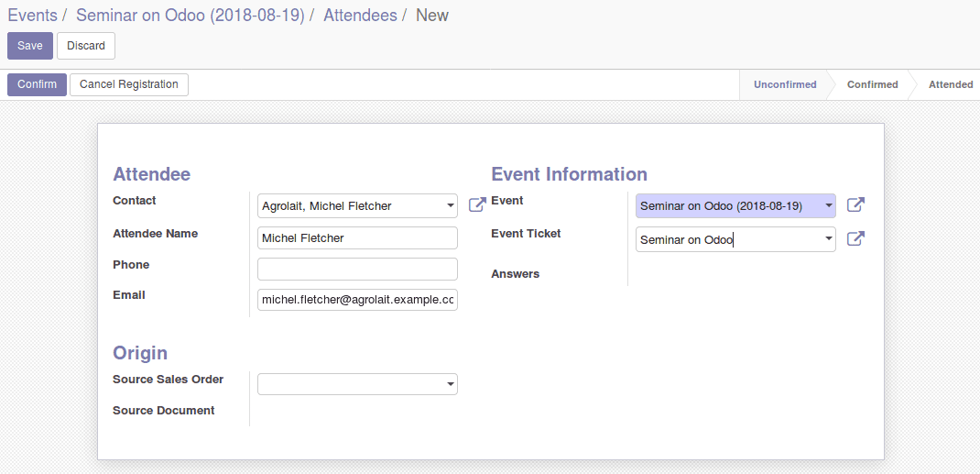Focus the empty Phone input field
980x474 pixels.
[x=357, y=269]
